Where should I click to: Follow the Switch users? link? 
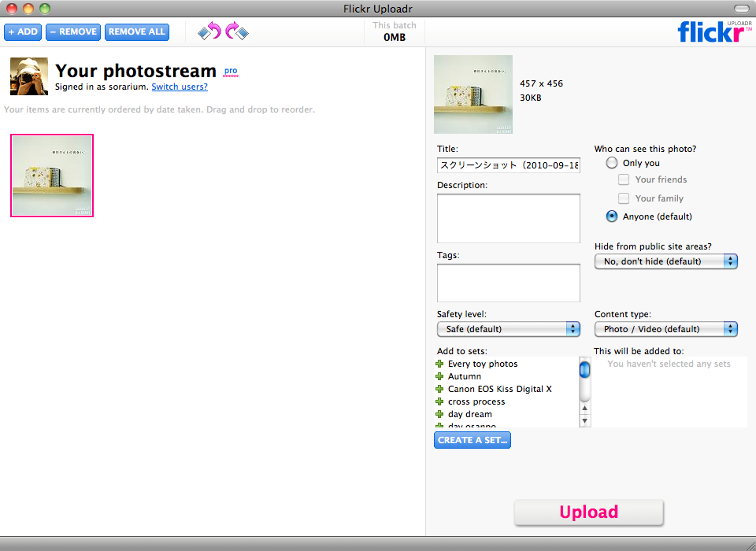(180, 87)
